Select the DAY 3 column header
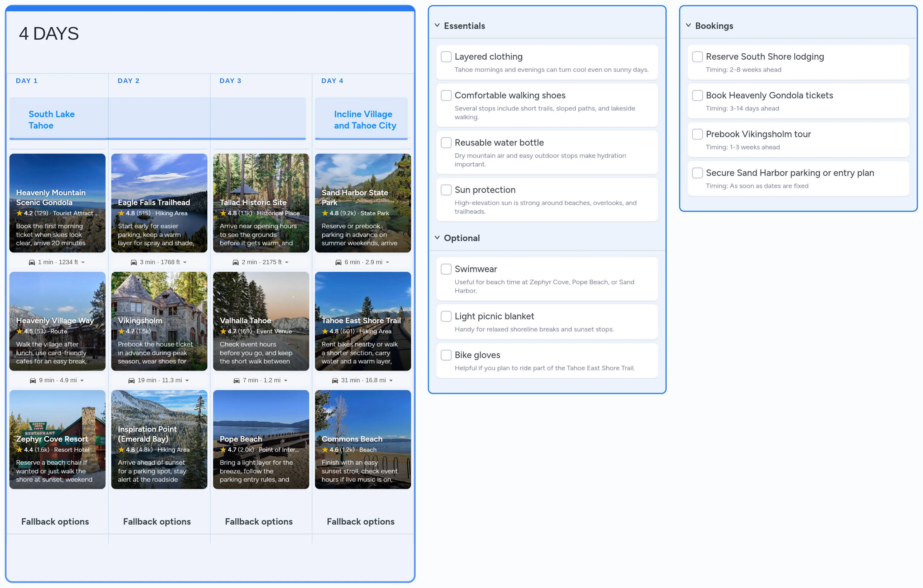This screenshot has width=923, height=588. [230, 81]
